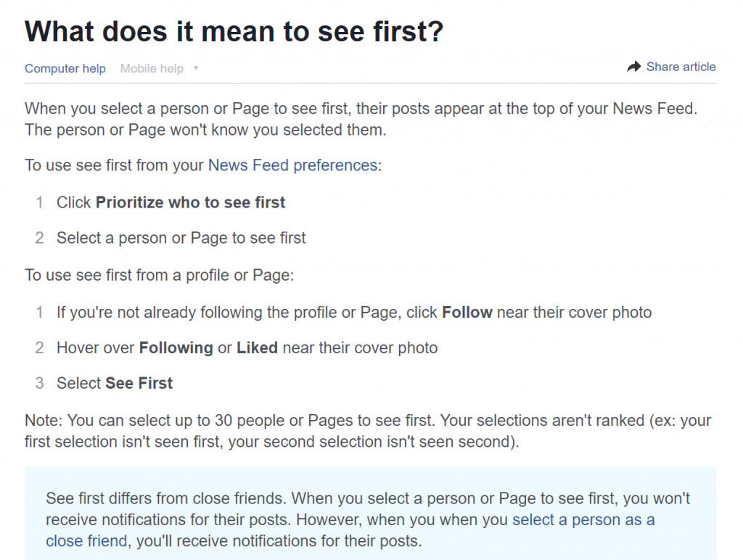Click the article title heading
The image size is (743, 560).
234,31
